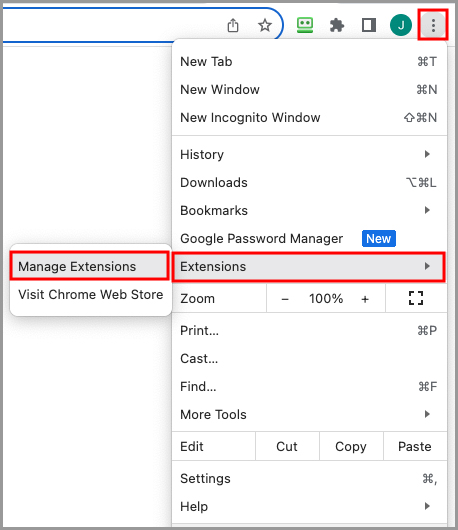
Task: Open Google Password Manager
Action: (x=309, y=239)
